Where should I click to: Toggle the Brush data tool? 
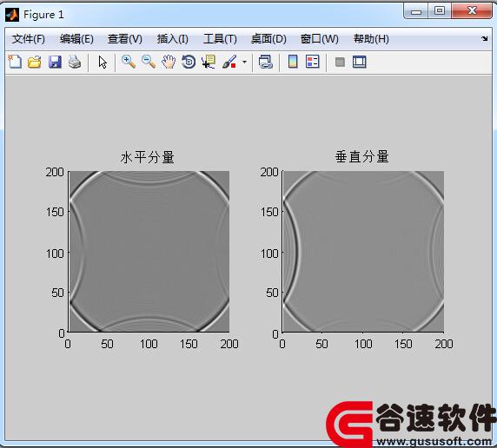point(229,62)
